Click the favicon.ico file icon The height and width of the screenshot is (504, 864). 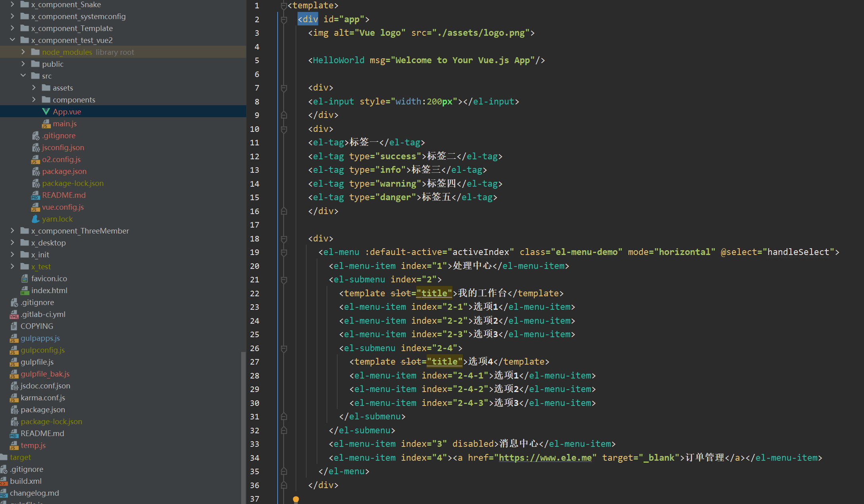(x=25, y=279)
